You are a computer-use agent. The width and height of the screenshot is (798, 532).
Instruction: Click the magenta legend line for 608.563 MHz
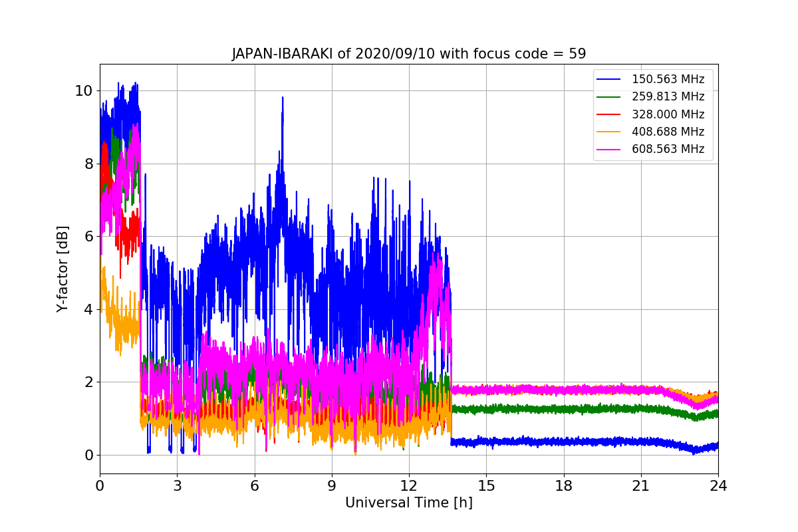(608, 149)
